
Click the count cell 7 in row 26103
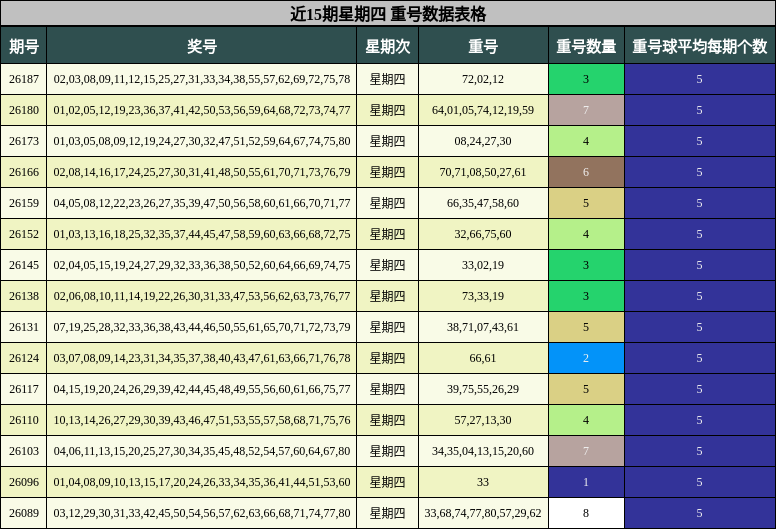[x=586, y=451]
